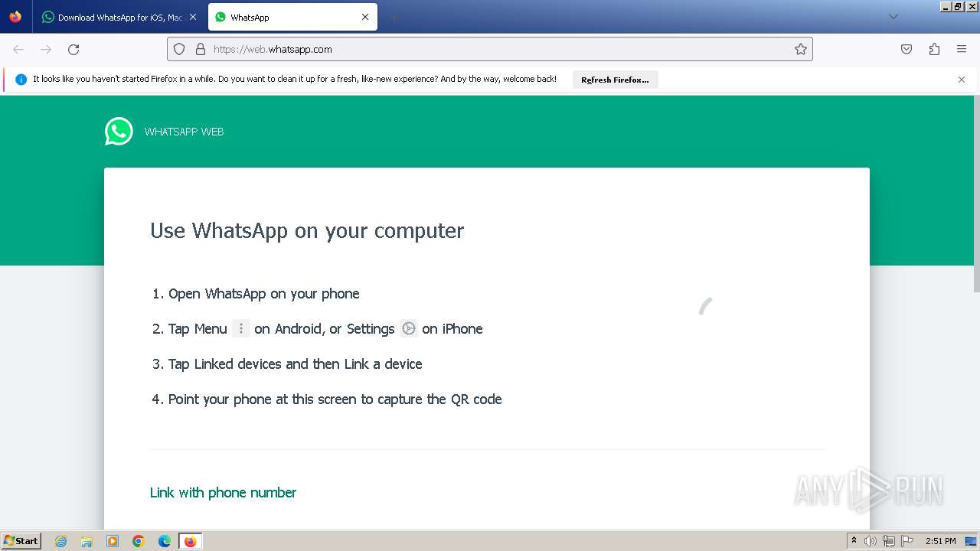This screenshot has width=980, height=551.
Task: Open Firefox View via the Firefox icon
Action: [15, 17]
